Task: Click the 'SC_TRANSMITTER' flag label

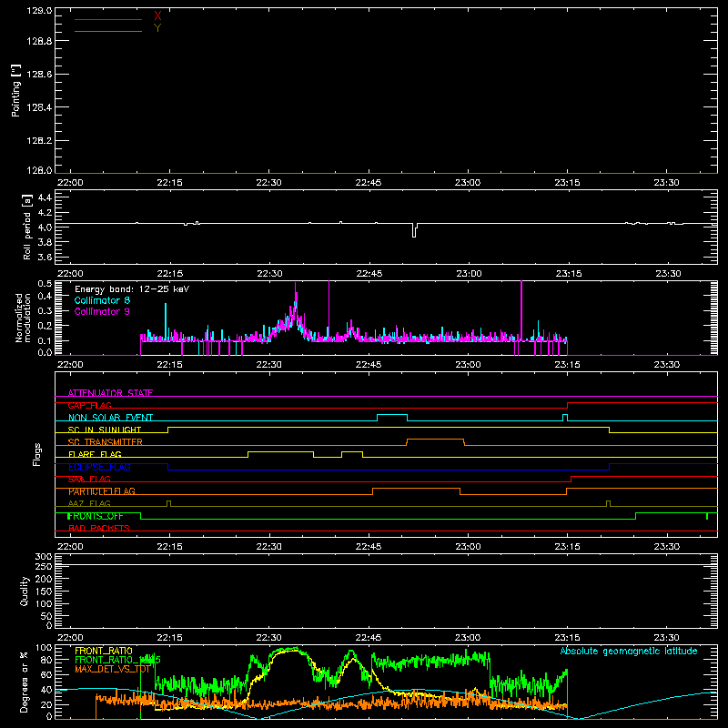Action: pyautogui.click(x=106, y=442)
